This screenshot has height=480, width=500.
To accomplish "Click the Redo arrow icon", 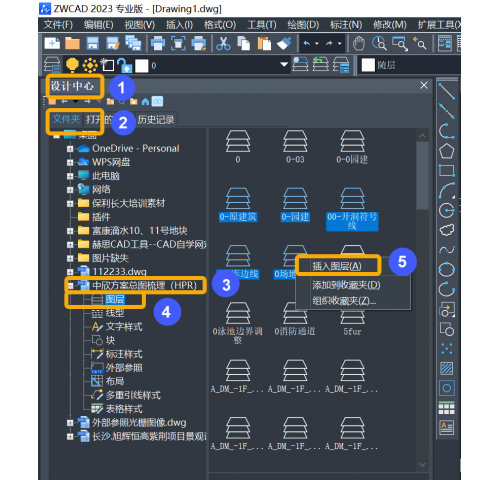I will point(329,43).
